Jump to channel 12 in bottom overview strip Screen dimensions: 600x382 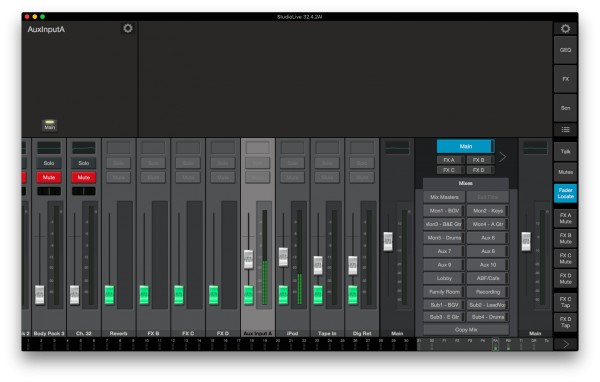tap(173, 343)
